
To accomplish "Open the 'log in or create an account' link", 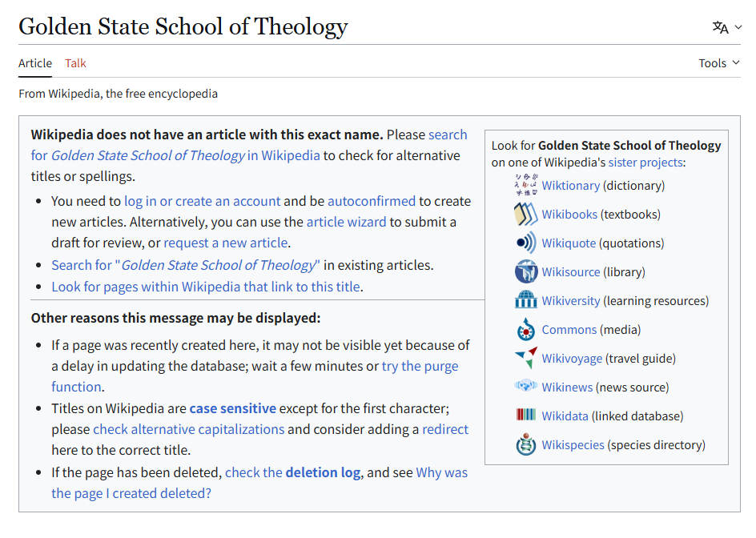I will [x=202, y=201].
